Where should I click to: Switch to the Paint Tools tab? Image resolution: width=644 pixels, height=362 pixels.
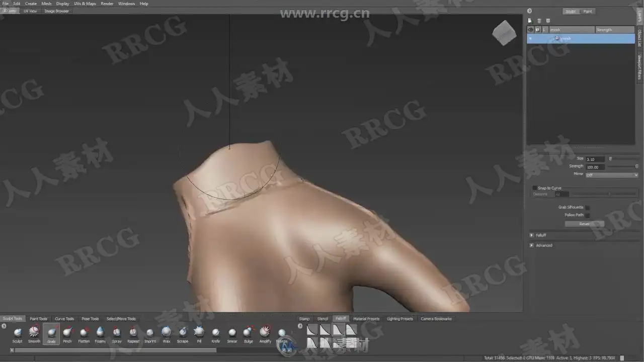(x=39, y=319)
